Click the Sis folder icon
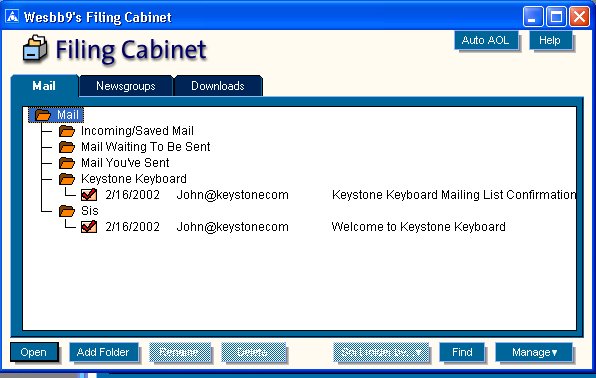Screen dimensions: 596x378 (67, 211)
